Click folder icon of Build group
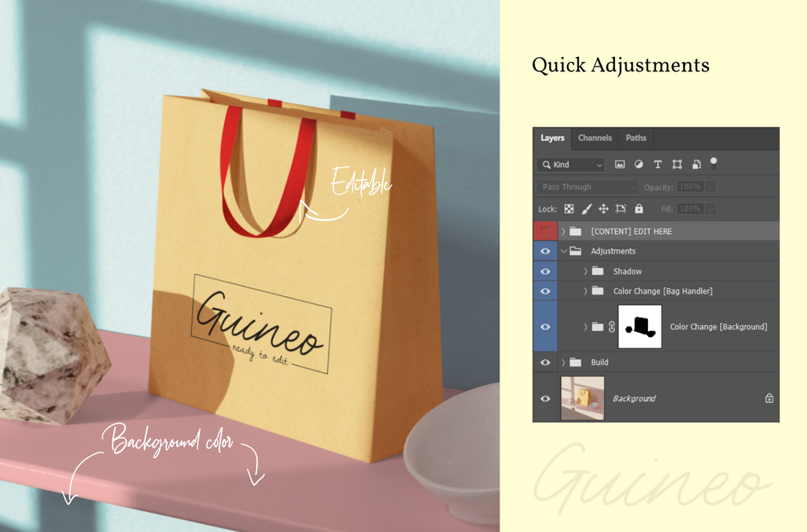 pyautogui.click(x=576, y=362)
